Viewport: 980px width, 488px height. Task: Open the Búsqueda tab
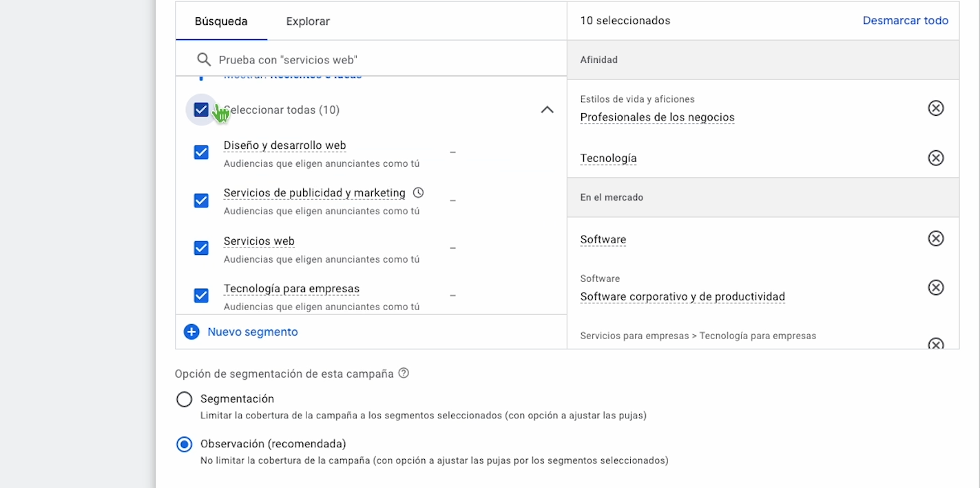[221, 21]
